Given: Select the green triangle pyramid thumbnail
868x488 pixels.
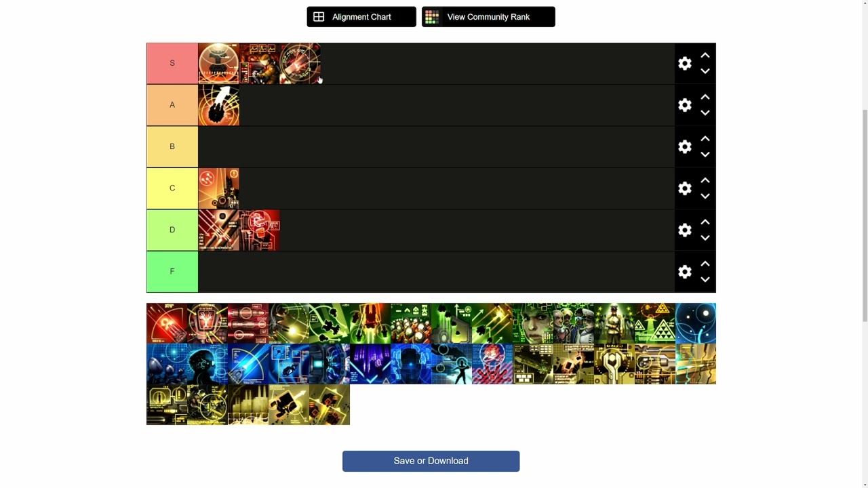Looking at the screenshot, I should click(x=655, y=323).
